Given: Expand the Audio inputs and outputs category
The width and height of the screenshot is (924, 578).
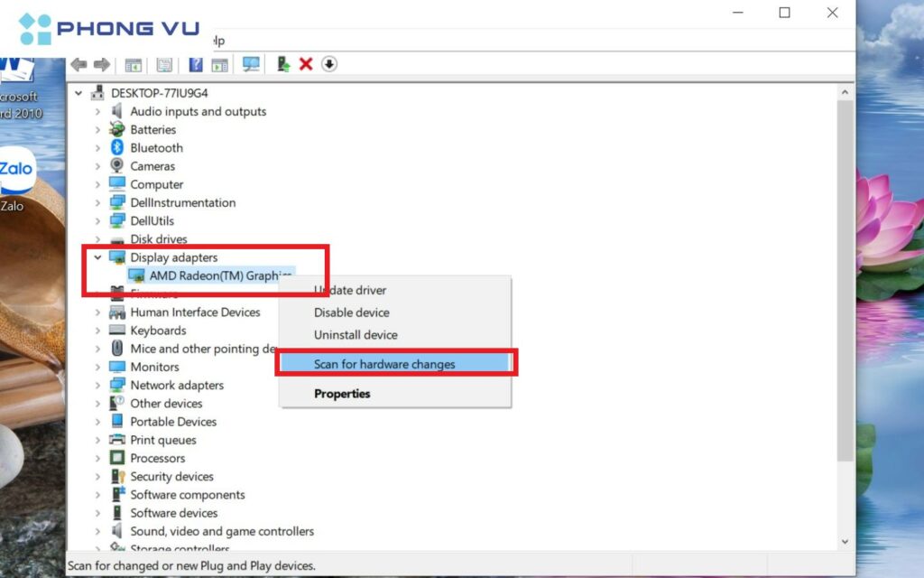Looking at the screenshot, I should pos(98,112).
